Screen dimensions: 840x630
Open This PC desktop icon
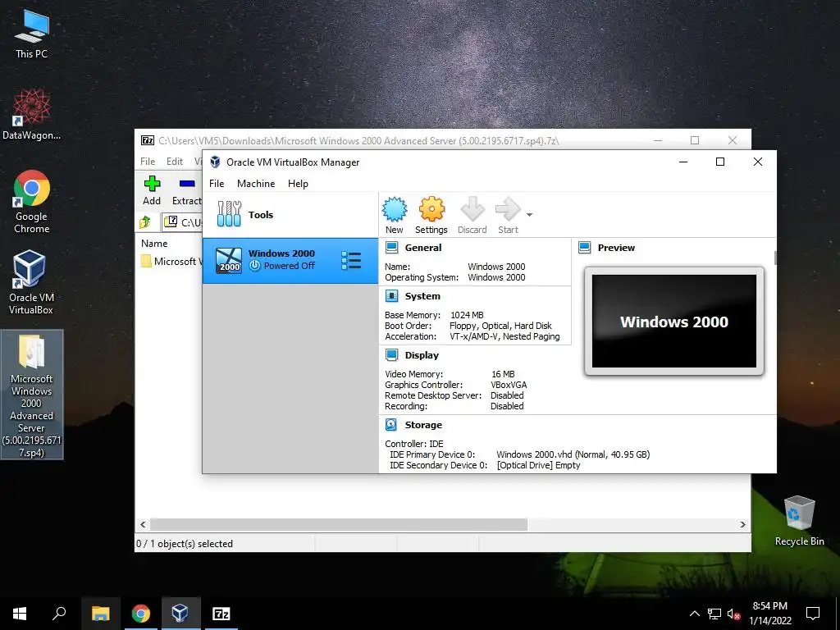[x=31, y=34]
